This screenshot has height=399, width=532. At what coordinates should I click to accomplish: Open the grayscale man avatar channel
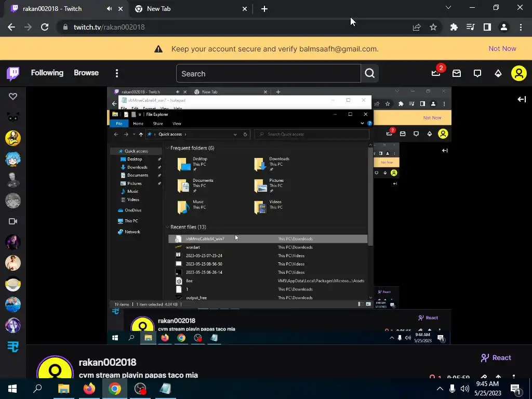coord(13,180)
